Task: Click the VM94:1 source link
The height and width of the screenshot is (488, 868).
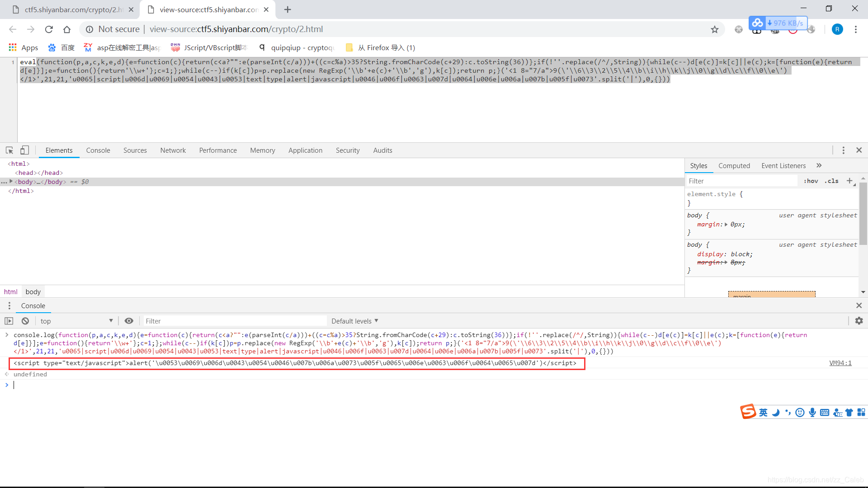Action: (x=840, y=363)
